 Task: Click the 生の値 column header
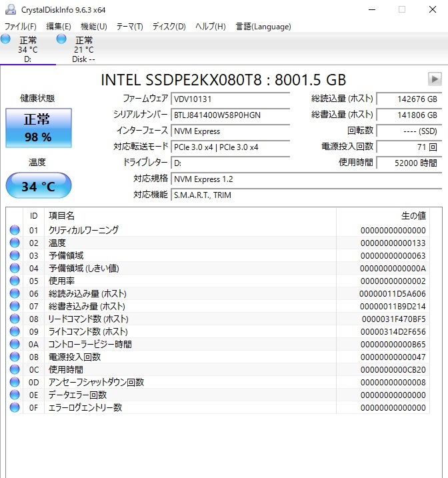(413, 215)
